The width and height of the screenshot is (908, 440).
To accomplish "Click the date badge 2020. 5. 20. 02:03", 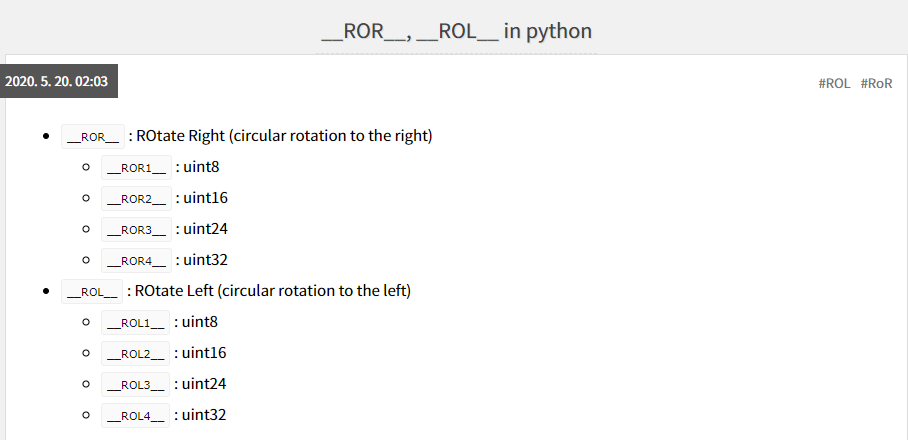I will click(x=57, y=81).
